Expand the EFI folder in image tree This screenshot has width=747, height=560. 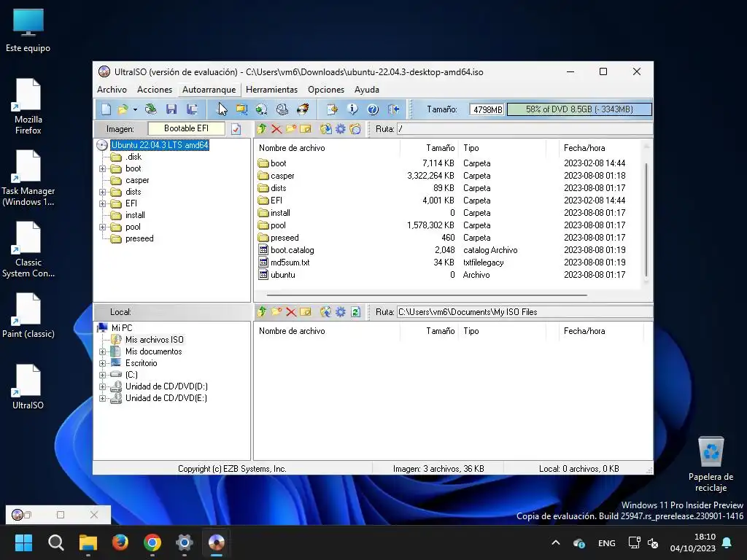[x=102, y=204]
